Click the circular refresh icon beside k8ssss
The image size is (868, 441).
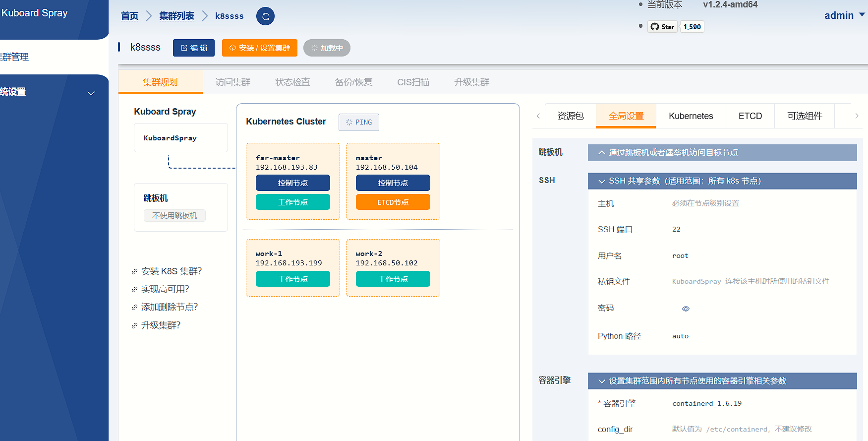(x=265, y=16)
